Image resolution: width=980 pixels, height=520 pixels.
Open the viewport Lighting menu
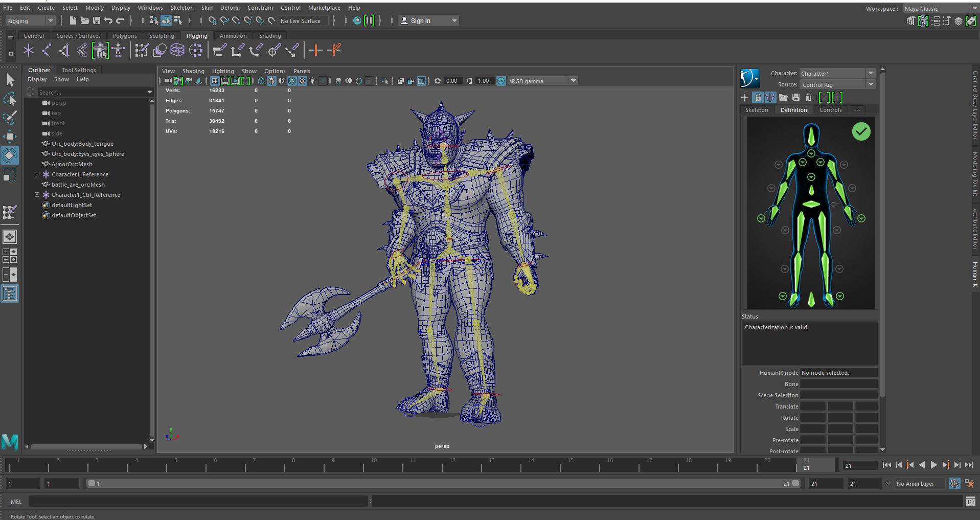[223, 71]
